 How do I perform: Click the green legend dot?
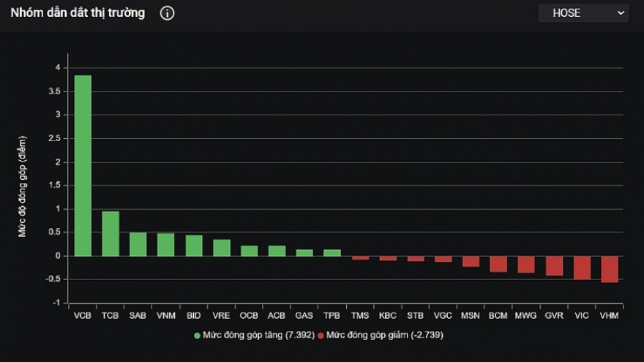coord(197,336)
